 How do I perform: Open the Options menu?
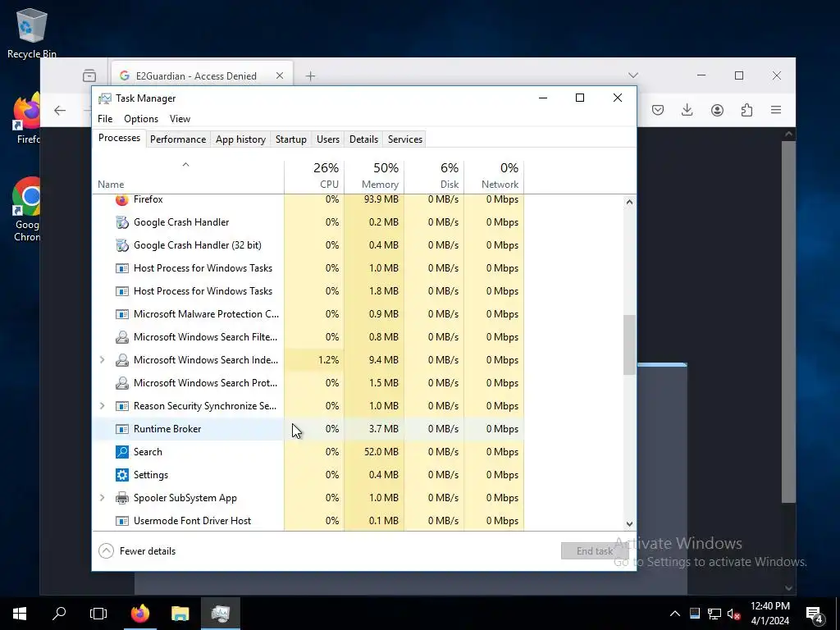(141, 119)
